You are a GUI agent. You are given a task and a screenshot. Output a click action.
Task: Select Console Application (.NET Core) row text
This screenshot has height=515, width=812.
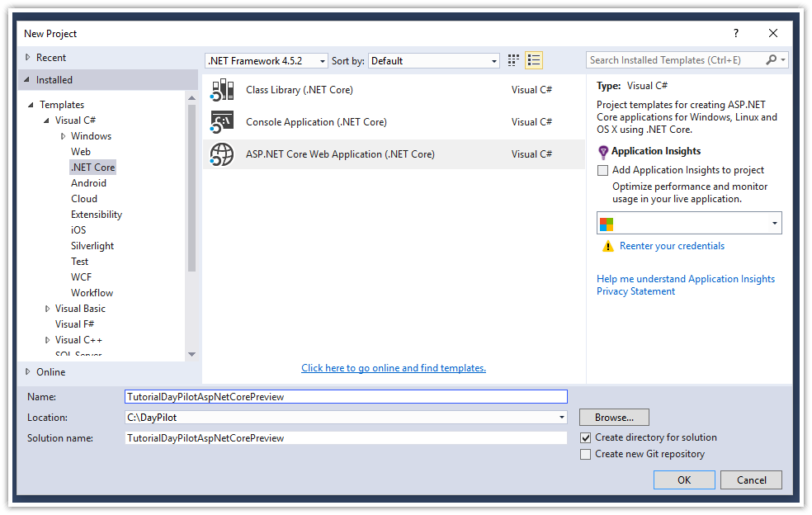[316, 122]
